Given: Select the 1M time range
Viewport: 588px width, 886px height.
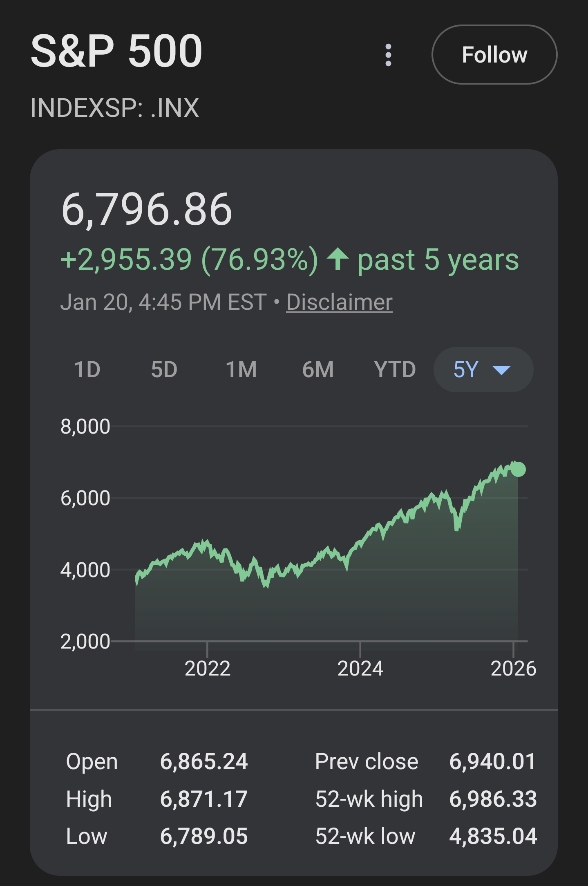Looking at the screenshot, I should point(241,369).
